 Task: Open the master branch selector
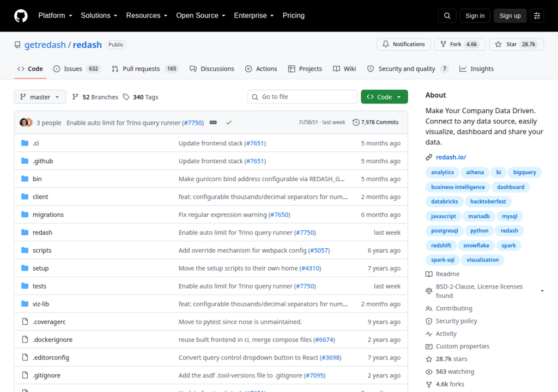(40, 97)
